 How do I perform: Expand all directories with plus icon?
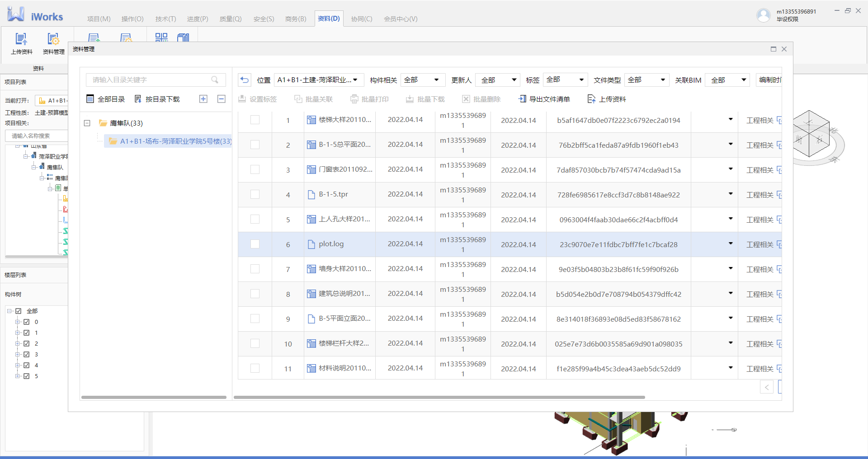(x=203, y=99)
